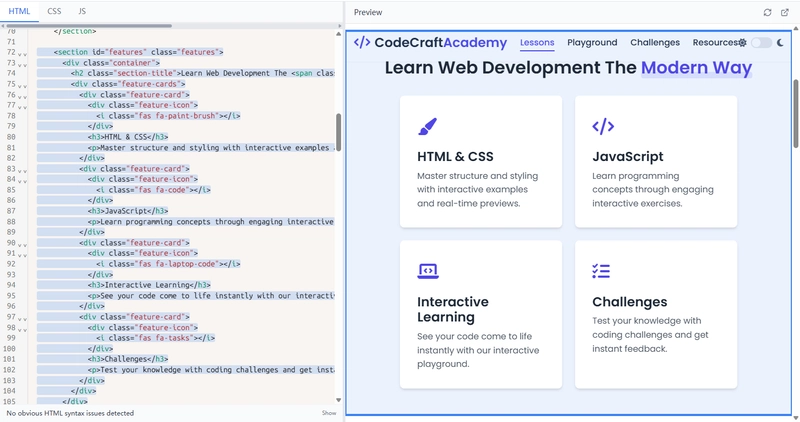The width and height of the screenshot is (800, 422).
Task: Open the Playground nav link
Action: click(592, 43)
